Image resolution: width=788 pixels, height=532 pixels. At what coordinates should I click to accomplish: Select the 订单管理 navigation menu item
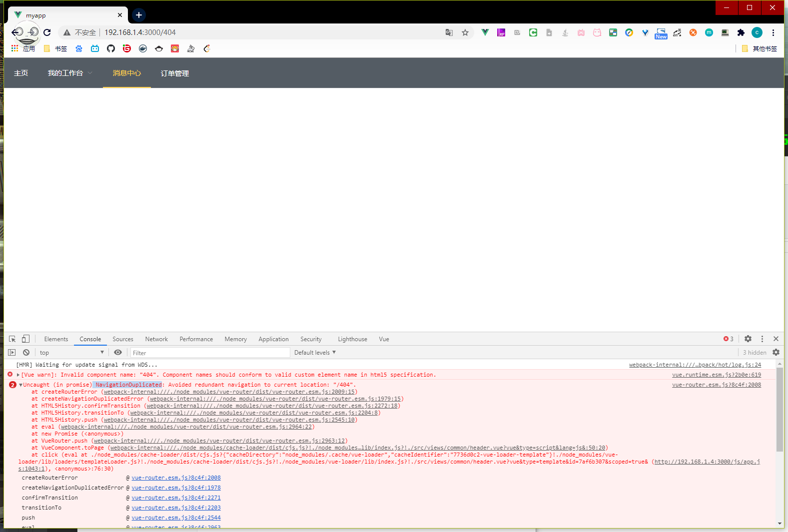(x=175, y=73)
